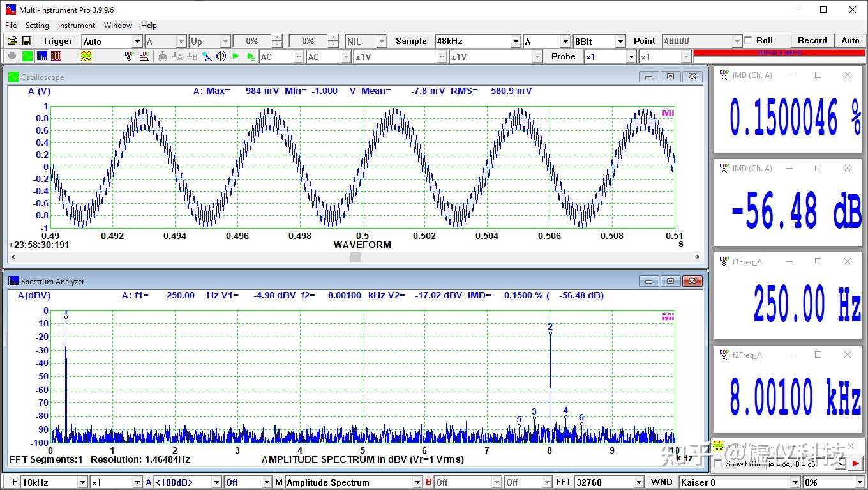Expand the 48kHz sampling rate dropdown
This screenshot has height=490, width=868.
(516, 41)
